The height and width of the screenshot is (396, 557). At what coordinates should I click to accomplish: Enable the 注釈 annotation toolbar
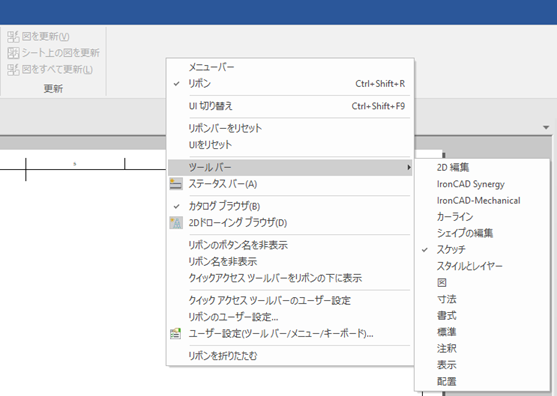click(482, 348)
